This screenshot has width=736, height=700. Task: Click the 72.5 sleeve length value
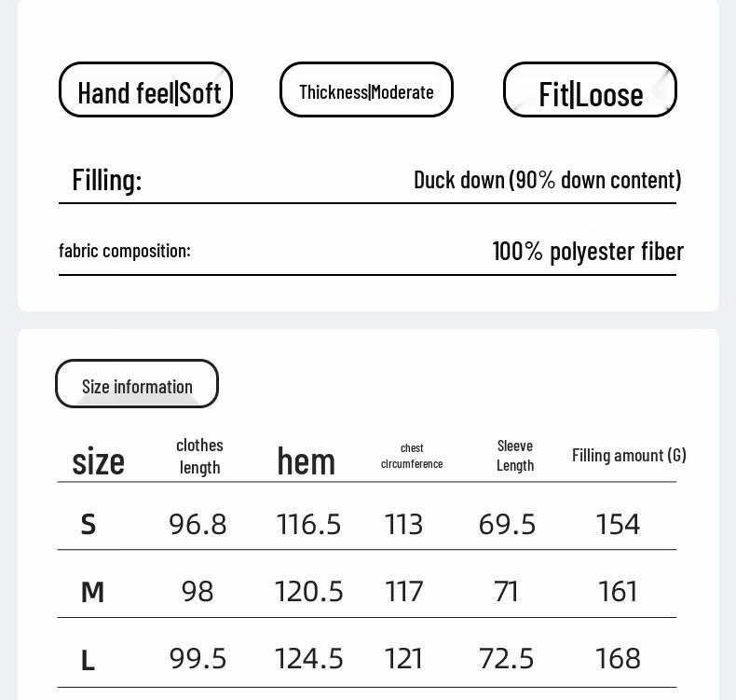click(506, 659)
